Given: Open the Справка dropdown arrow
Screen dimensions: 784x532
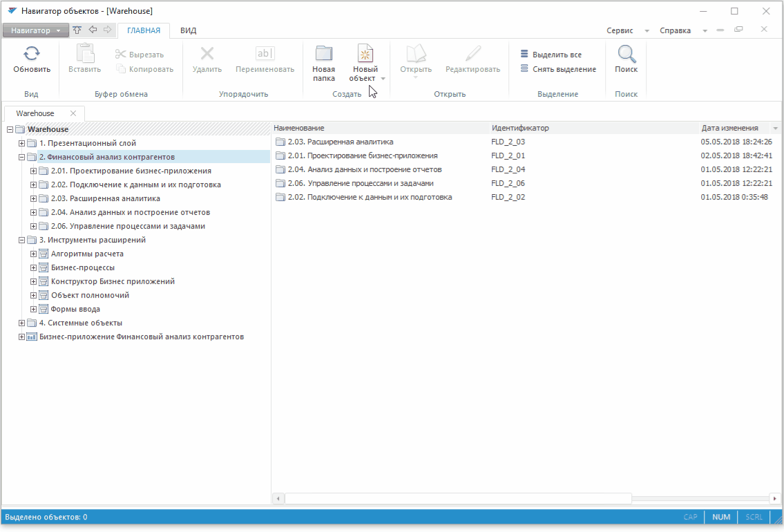Looking at the screenshot, I should [x=705, y=30].
